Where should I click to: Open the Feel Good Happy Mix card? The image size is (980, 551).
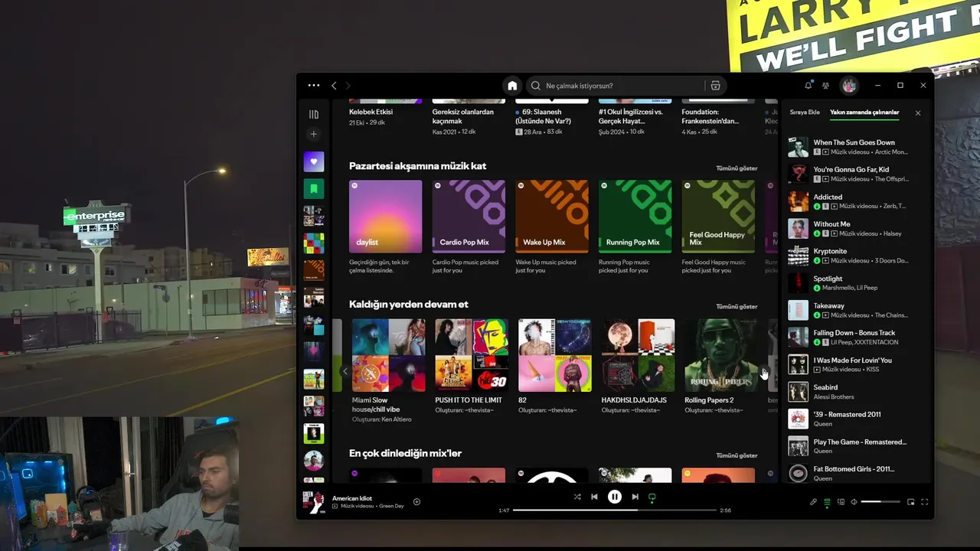tap(718, 227)
